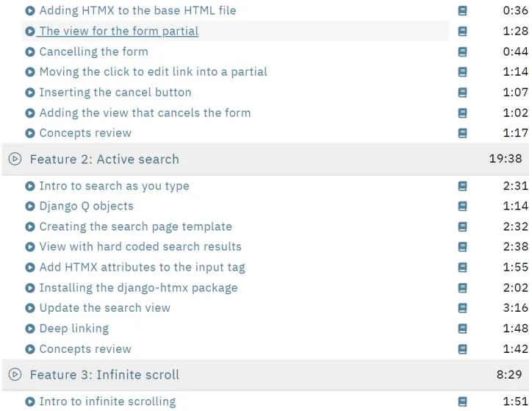Click book icon for Update the search view
The width and height of the screenshot is (532, 411).
point(462,308)
